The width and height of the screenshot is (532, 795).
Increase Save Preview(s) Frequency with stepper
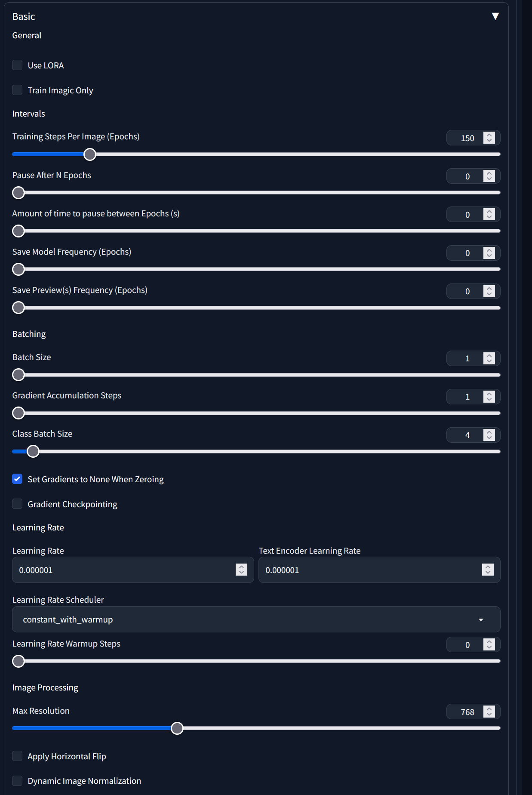[x=489, y=289]
